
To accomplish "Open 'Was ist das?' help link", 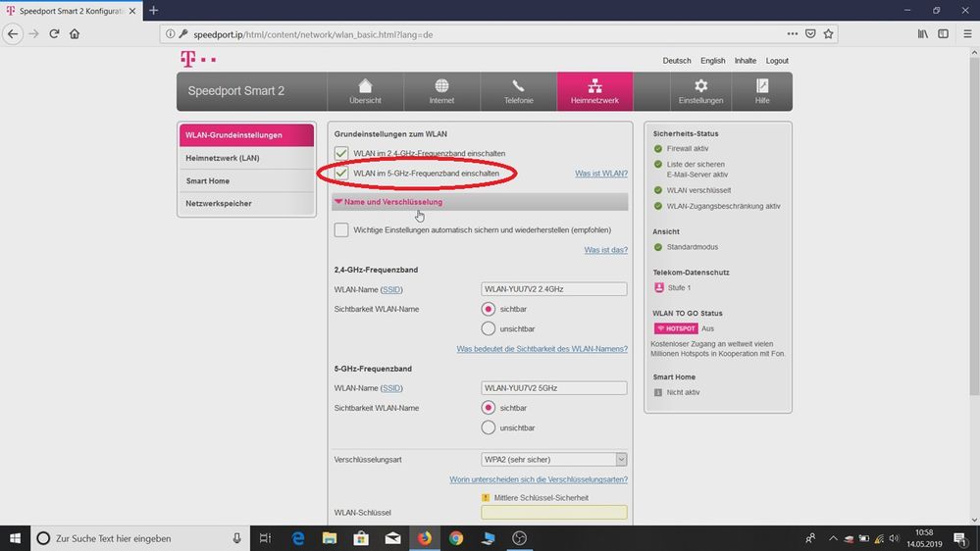I will [x=605, y=250].
